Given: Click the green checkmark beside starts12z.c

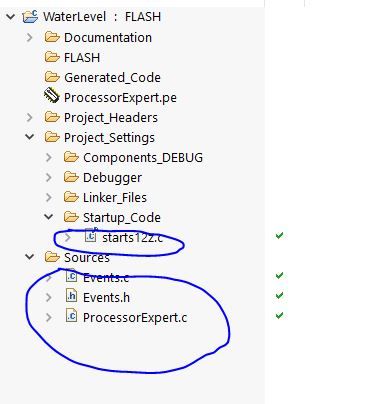Looking at the screenshot, I should click(x=279, y=236).
